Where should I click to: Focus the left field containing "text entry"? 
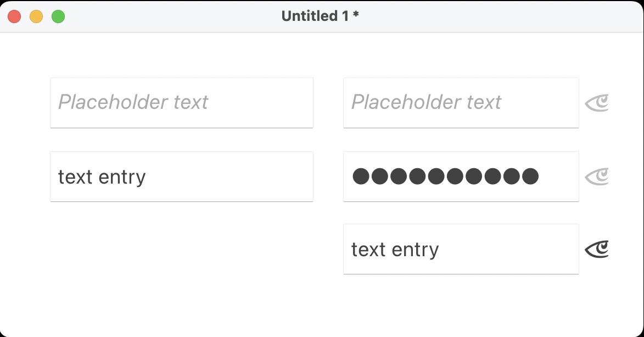pos(181,176)
